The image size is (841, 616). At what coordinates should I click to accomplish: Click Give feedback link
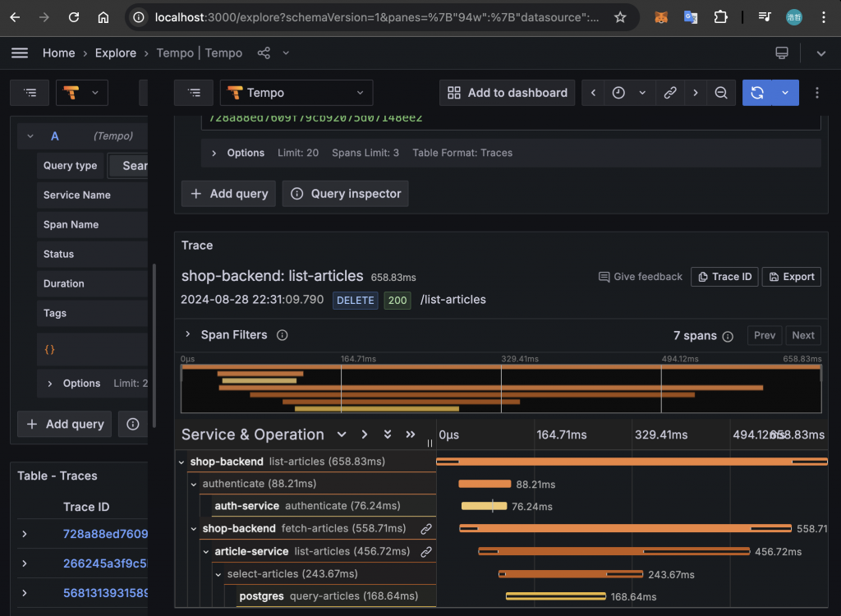tap(641, 277)
